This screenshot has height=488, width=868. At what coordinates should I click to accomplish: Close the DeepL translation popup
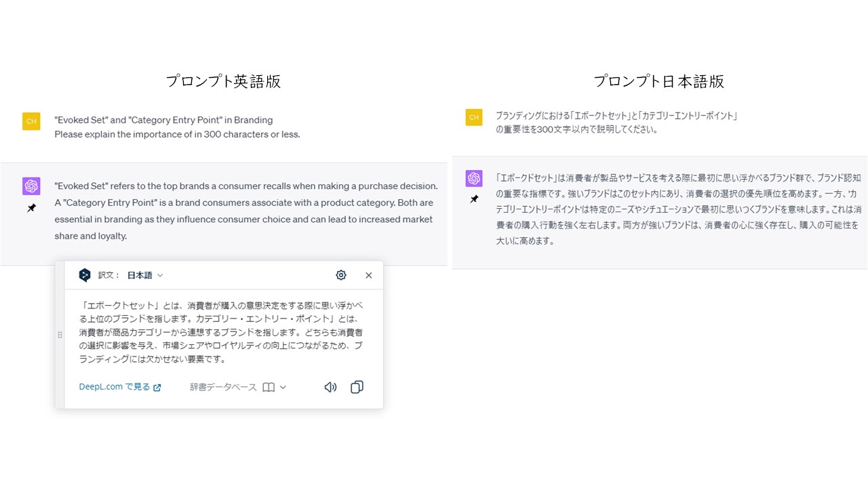click(369, 275)
